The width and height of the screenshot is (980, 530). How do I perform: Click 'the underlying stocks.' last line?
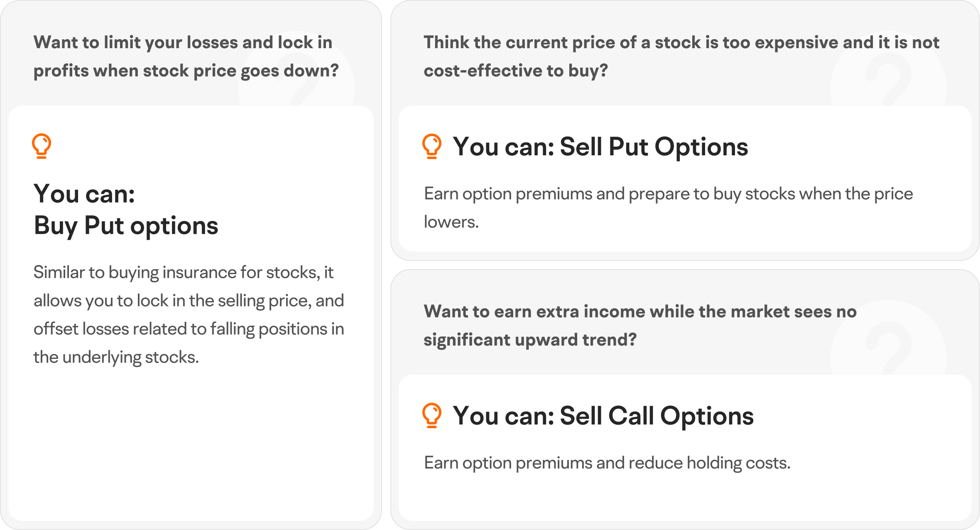116,357
